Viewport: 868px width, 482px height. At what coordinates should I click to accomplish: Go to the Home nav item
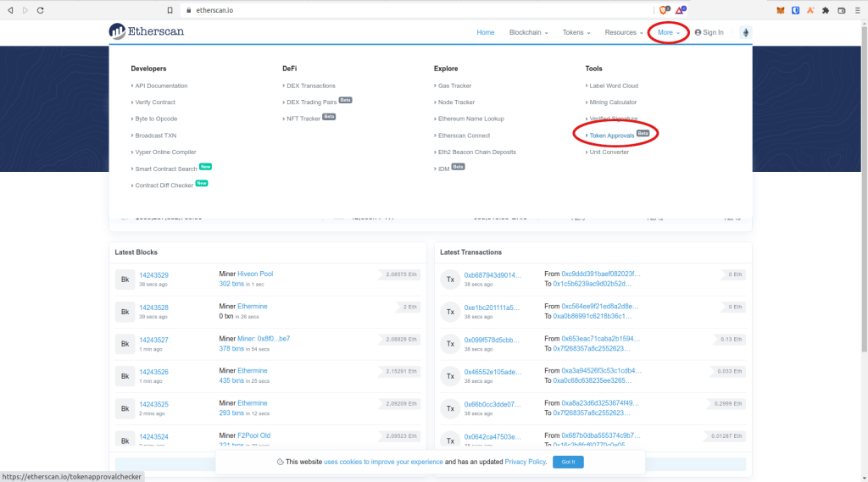[486, 33]
